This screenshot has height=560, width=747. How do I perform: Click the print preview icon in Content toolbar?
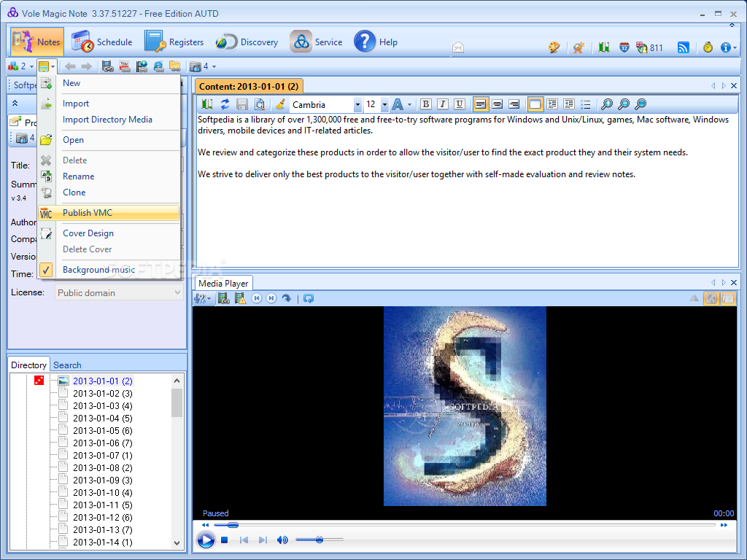[x=260, y=104]
